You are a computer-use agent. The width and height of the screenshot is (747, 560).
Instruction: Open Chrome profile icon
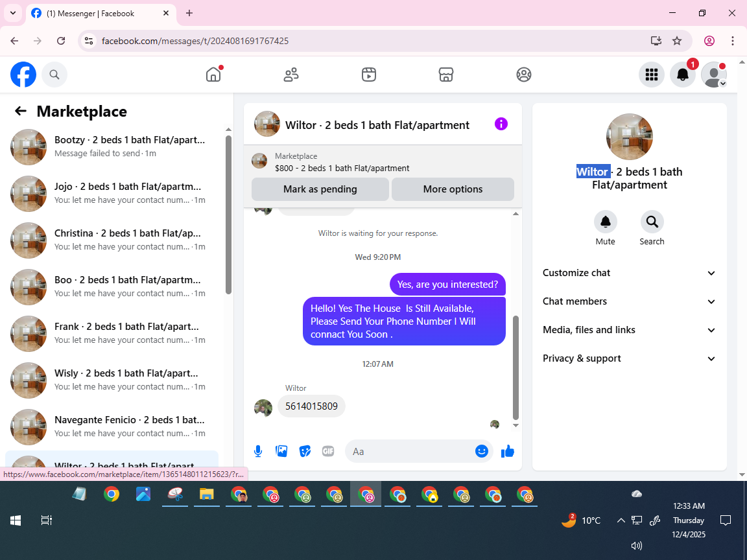(x=709, y=41)
